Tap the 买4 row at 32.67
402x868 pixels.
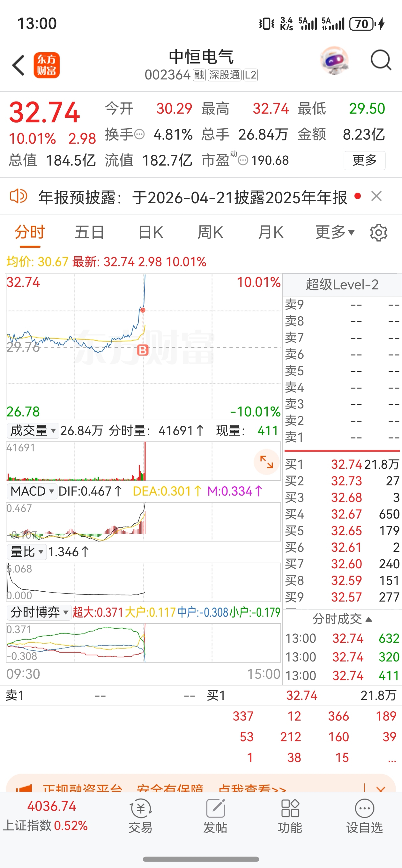[342, 514]
